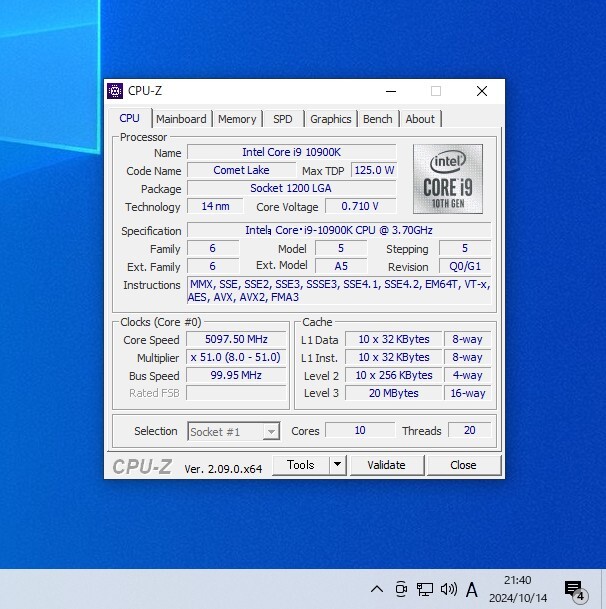Expand the Tools button dropdown arrow
Screen dimensions: 606x609
click(x=338, y=465)
